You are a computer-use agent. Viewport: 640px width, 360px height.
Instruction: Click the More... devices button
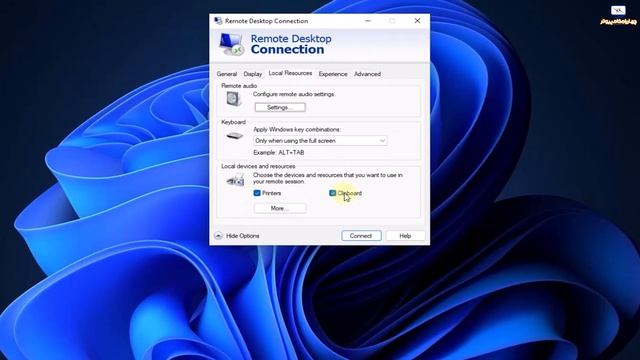280,208
